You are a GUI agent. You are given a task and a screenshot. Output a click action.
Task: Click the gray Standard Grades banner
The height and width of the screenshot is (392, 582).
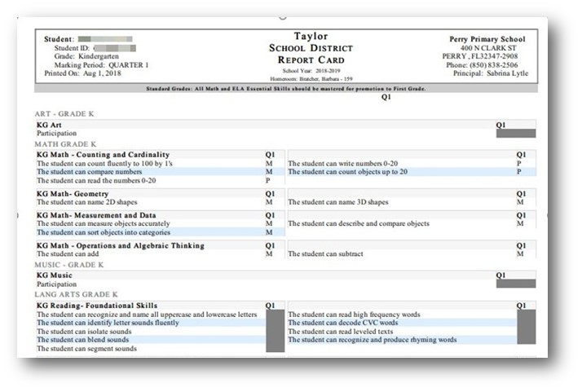coord(286,89)
